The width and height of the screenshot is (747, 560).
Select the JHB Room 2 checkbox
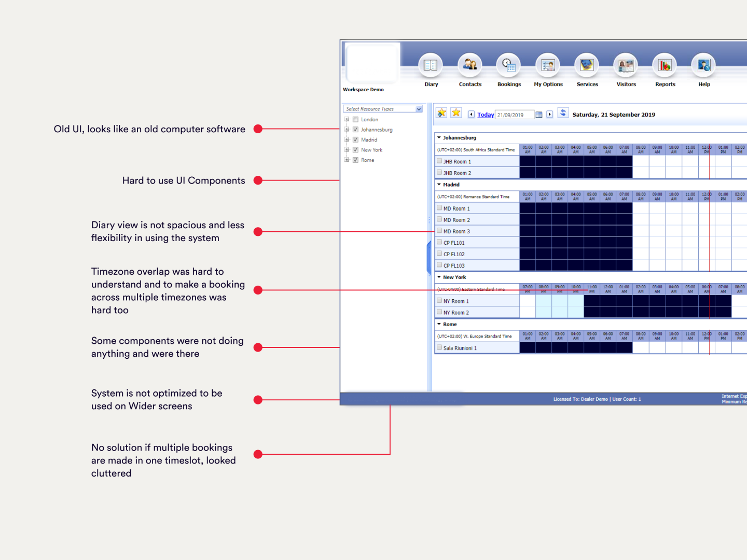point(439,172)
